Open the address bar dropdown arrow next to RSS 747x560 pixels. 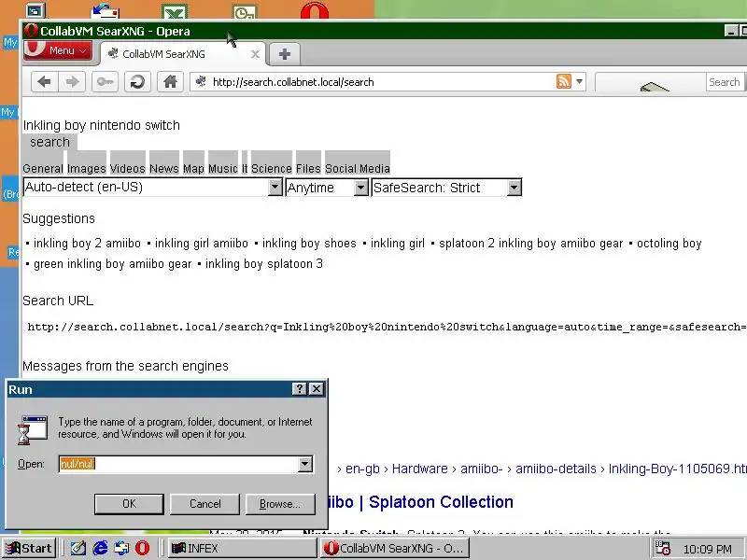tap(579, 81)
